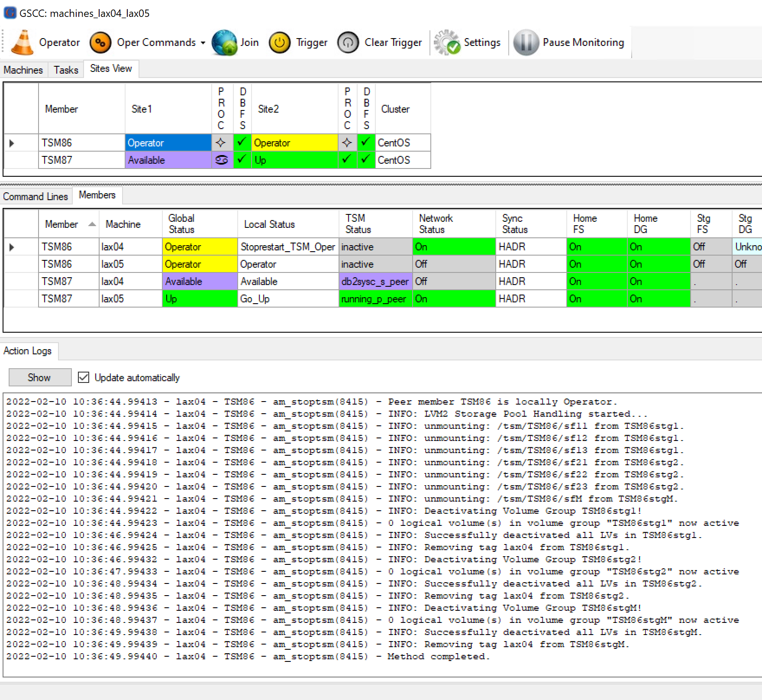Image resolution: width=762 pixels, height=700 pixels.
Task: Switch to the Tasks tab
Action: click(x=66, y=70)
